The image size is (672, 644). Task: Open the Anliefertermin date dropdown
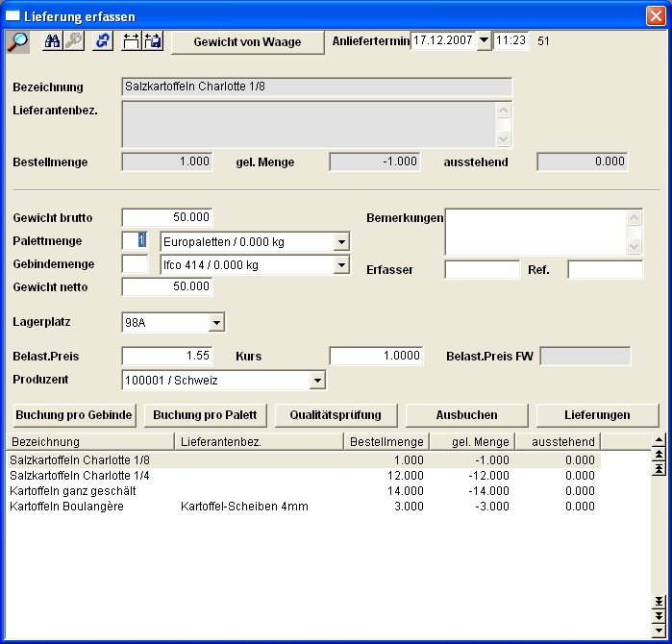pos(484,40)
